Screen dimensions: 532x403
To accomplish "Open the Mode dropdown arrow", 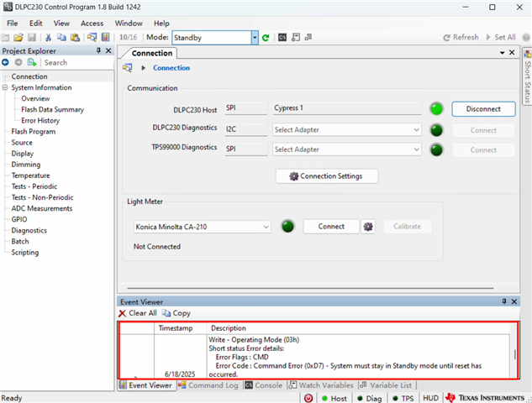I will pos(255,38).
